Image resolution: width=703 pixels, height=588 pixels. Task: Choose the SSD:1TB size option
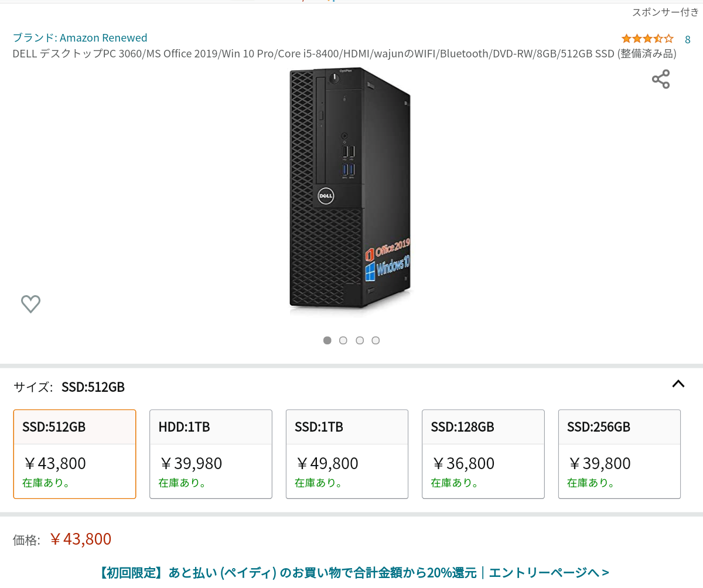[347, 454]
